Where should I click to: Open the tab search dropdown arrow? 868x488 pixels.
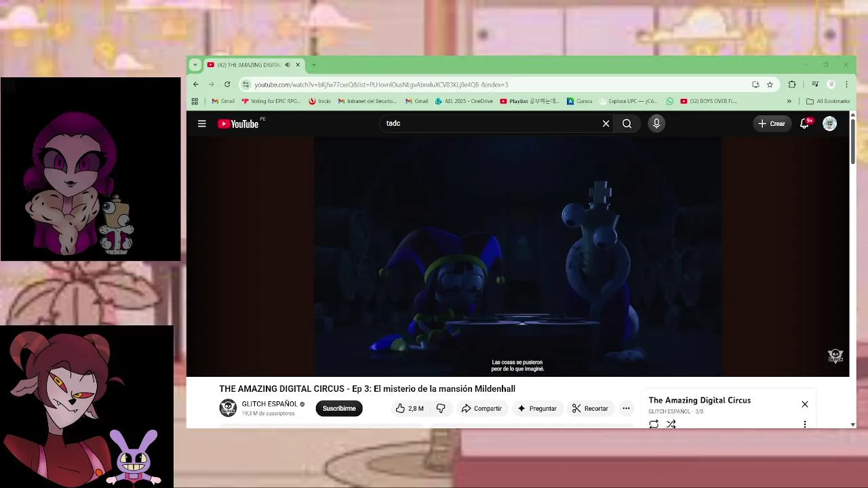point(195,64)
